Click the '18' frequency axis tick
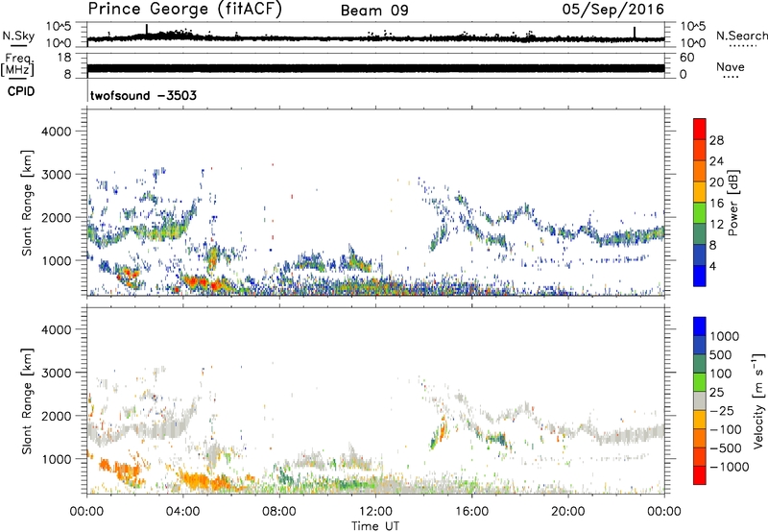768x532 pixels. tap(64, 58)
